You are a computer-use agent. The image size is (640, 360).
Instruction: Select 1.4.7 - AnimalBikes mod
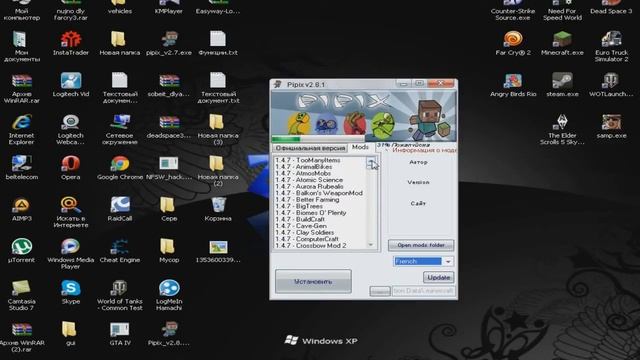tap(303, 167)
